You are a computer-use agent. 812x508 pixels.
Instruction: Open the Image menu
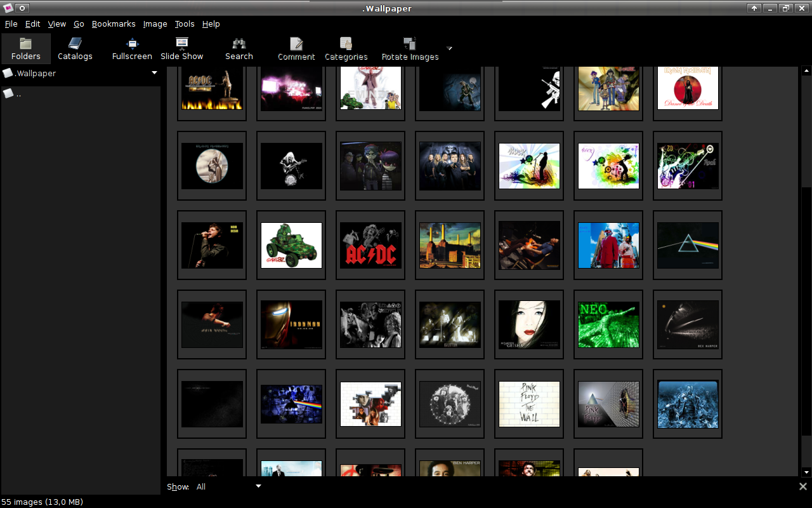155,24
